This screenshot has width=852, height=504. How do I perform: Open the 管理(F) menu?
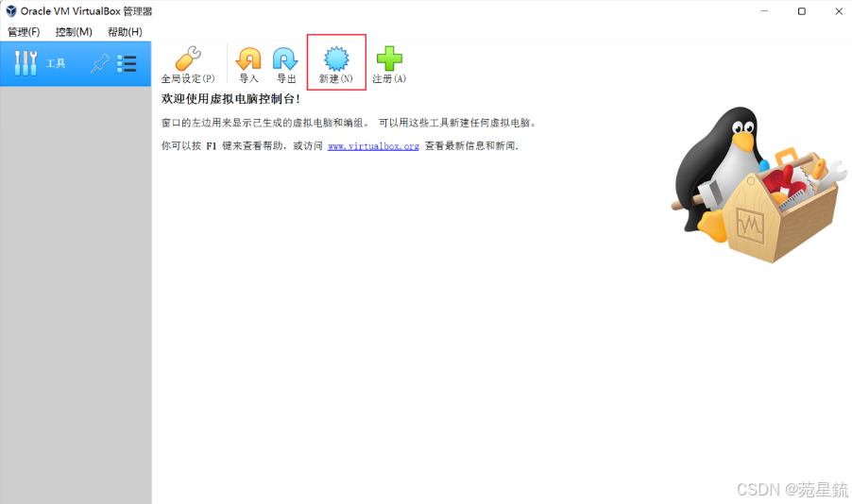(x=24, y=32)
